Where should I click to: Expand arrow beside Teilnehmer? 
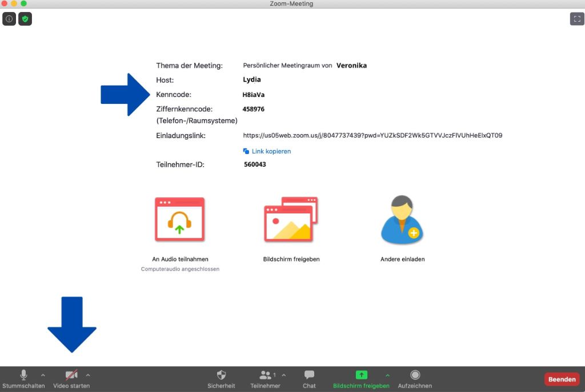tap(284, 375)
